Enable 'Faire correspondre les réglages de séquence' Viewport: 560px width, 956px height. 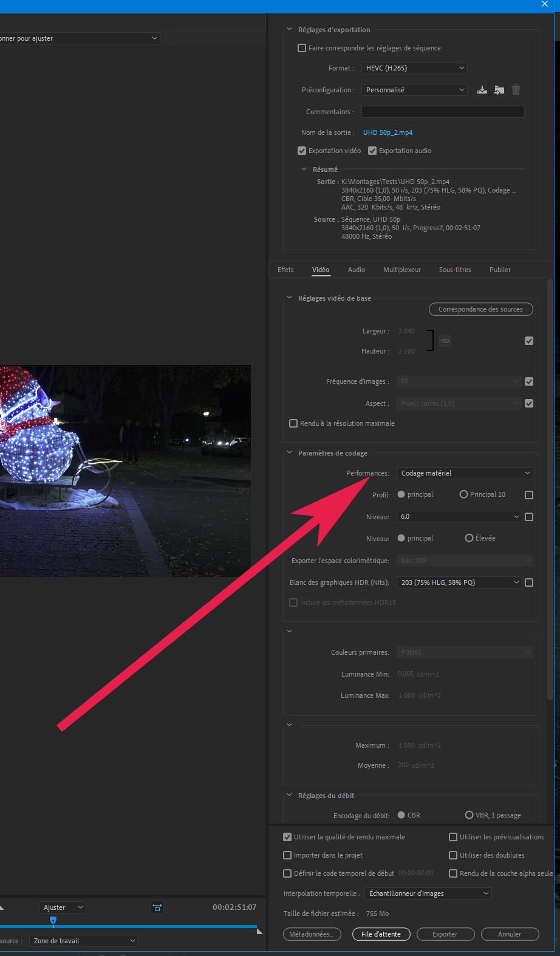(302, 48)
